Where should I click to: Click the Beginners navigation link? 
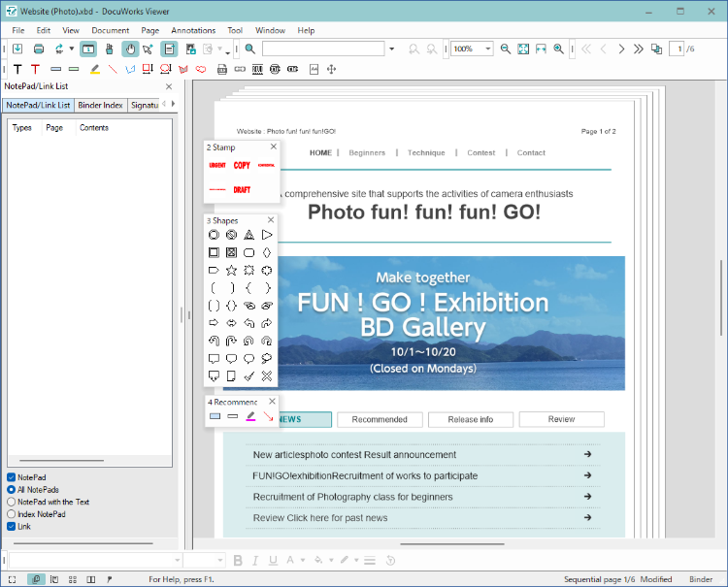[x=367, y=152]
